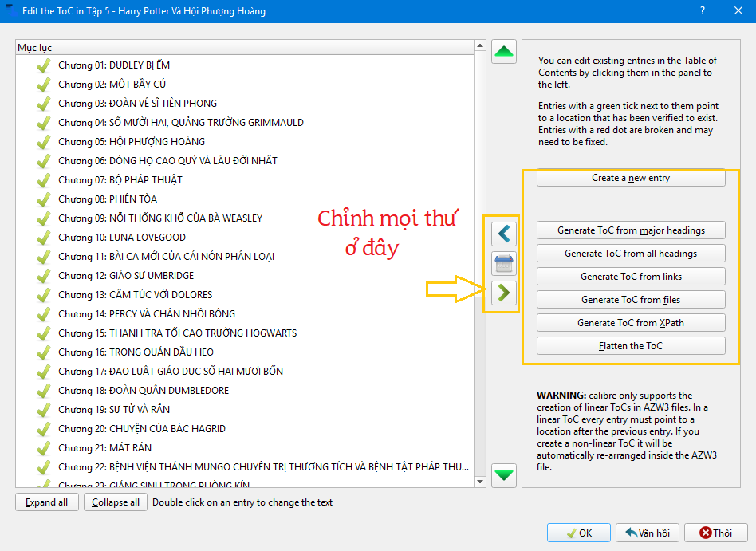Select Chương 17 ĐẠO LUẬT GIÁO DỤC entry
This screenshot has width=756, height=551.
click(x=171, y=372)
